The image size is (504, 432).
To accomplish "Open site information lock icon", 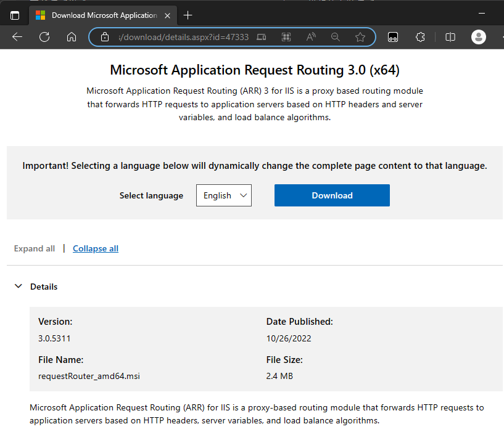I will pos(105,37).
